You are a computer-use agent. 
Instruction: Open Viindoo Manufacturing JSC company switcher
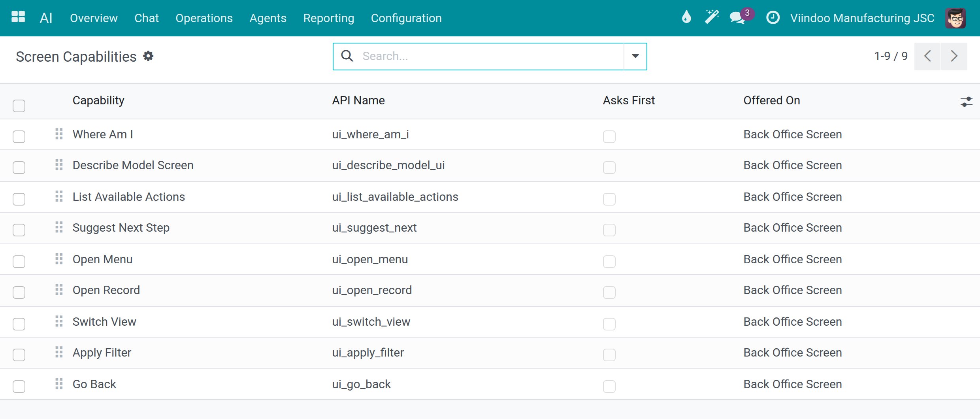click(862, 18)
